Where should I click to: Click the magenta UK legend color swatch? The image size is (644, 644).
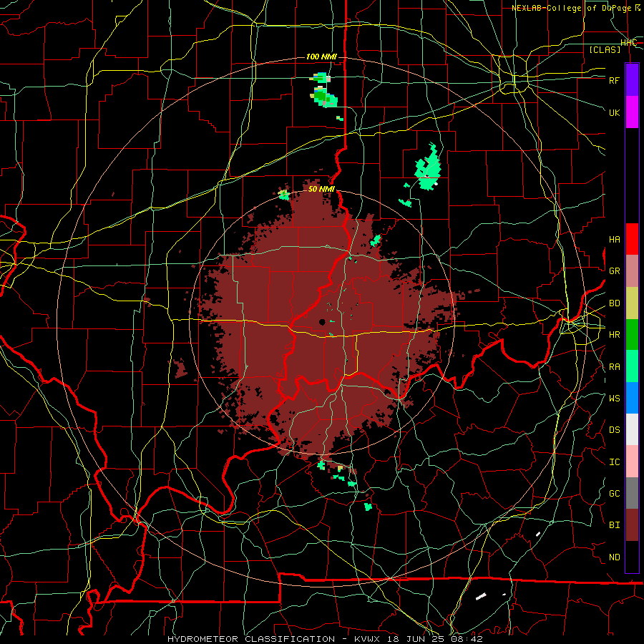pyautogui.click(x=632, y=112)
